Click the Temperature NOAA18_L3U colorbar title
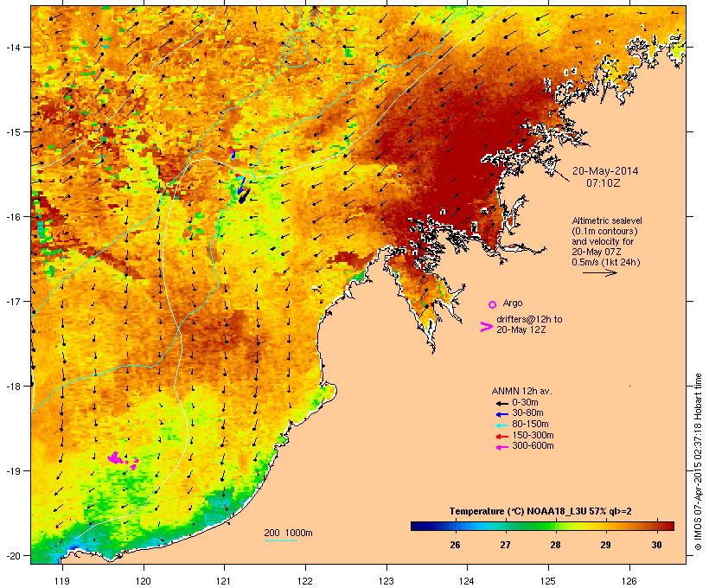This screenshot has width=709, height=588. pyautogui.click(x=540, y=512)
